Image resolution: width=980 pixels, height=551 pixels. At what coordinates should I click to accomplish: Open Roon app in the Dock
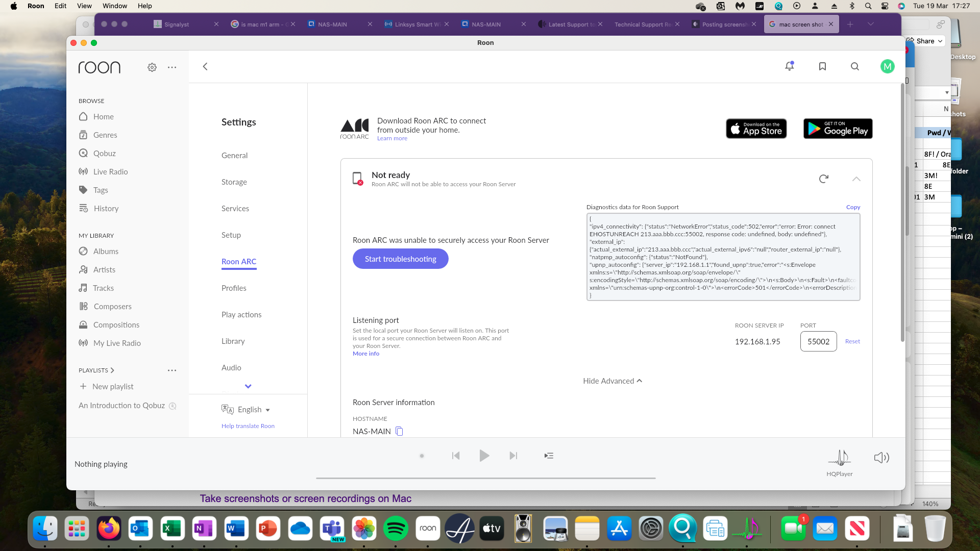pyautogui.click(x=428, y=529)
